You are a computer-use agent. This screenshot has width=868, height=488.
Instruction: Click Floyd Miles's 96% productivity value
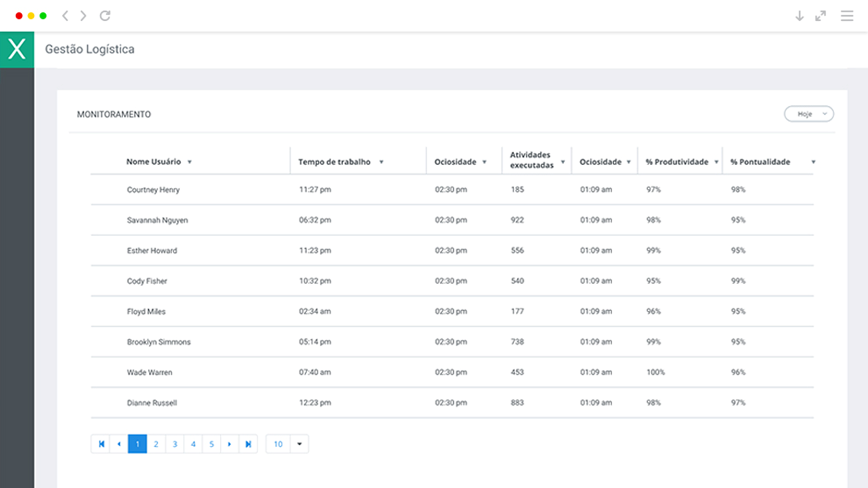654,311
